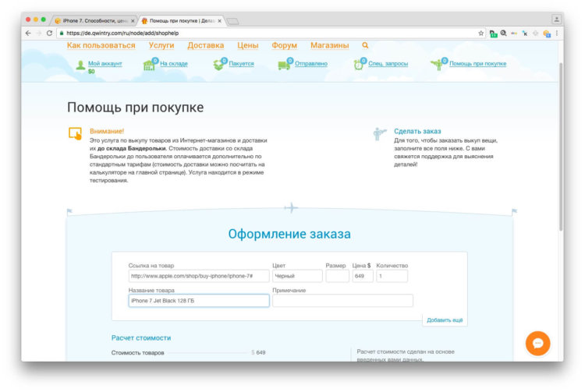Open a new browser tab

(x=232, y=21)
